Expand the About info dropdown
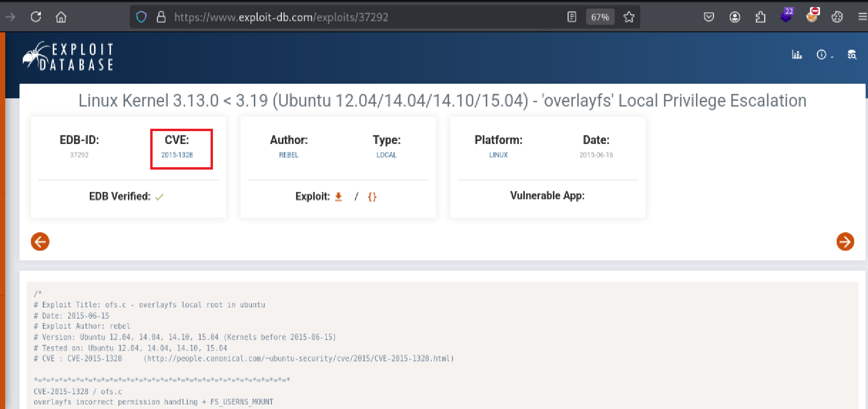 point(824,55)
